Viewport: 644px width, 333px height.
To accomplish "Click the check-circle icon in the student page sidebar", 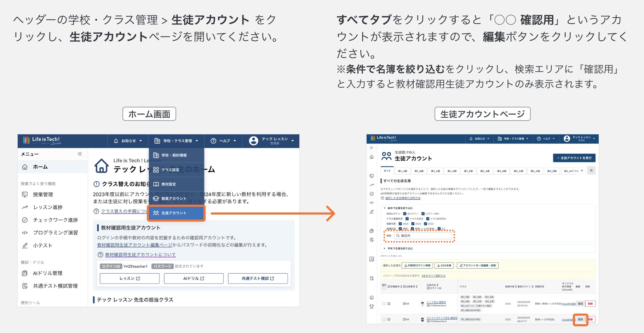I will 372,194.
